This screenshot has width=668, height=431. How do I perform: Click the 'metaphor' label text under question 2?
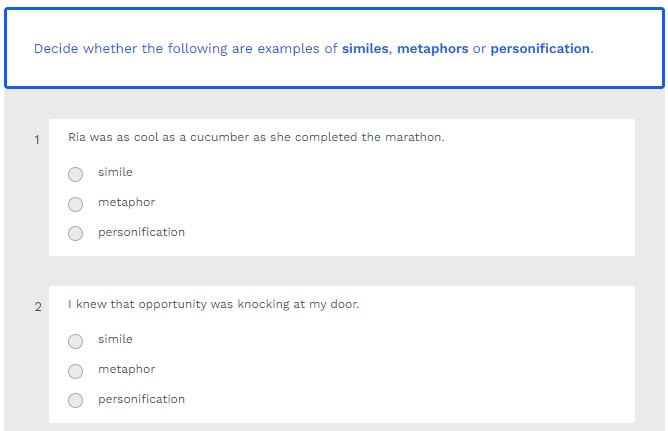[126, 369]
